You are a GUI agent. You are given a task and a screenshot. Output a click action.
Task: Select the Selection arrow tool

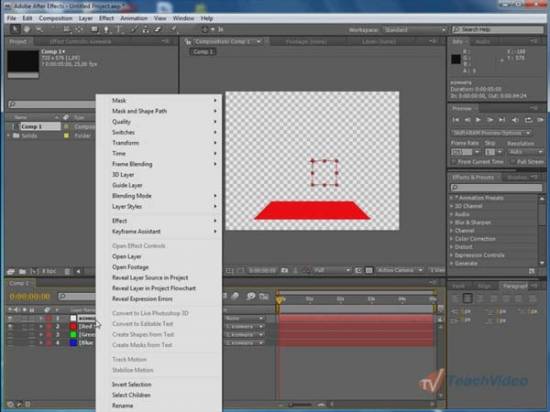click(14, 29)
